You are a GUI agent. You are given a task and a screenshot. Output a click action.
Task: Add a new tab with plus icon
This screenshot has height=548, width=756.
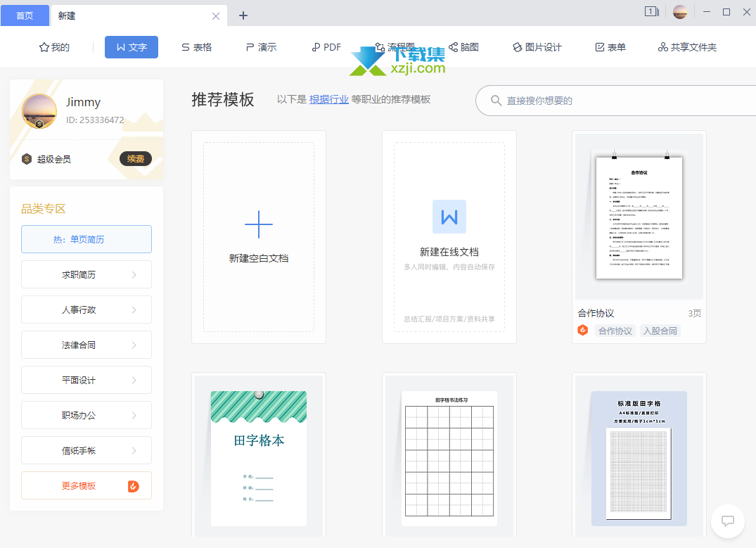coord(243,16)
